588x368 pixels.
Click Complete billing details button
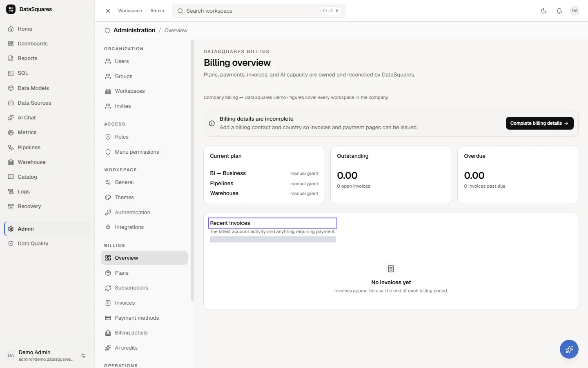click(539, 123)
